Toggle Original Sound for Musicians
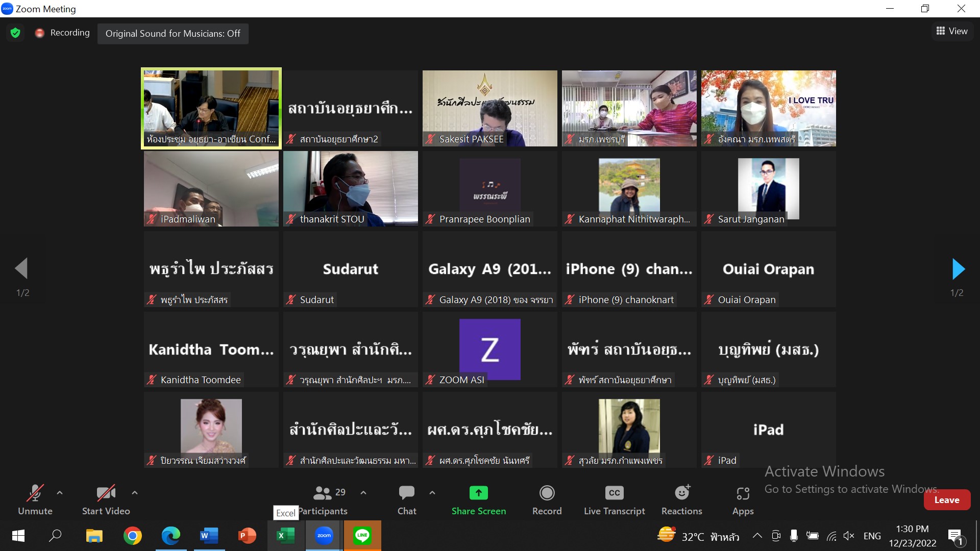Screen dimensions: 980x551 click(x=173, y=34)
